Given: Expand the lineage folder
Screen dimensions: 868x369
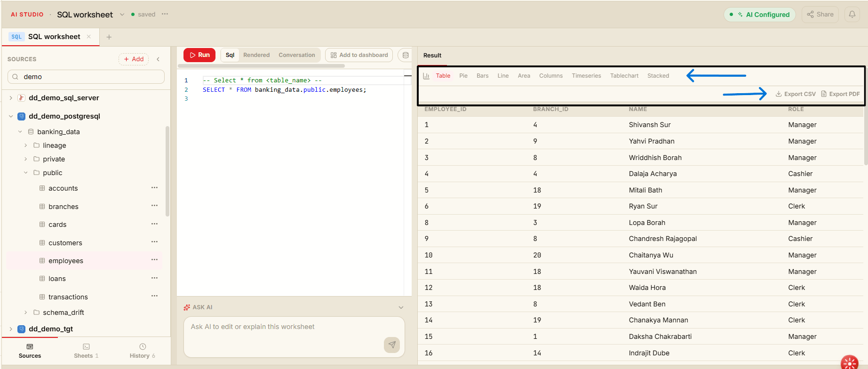Looking at the screenshot, I should [x=26, y=145].
